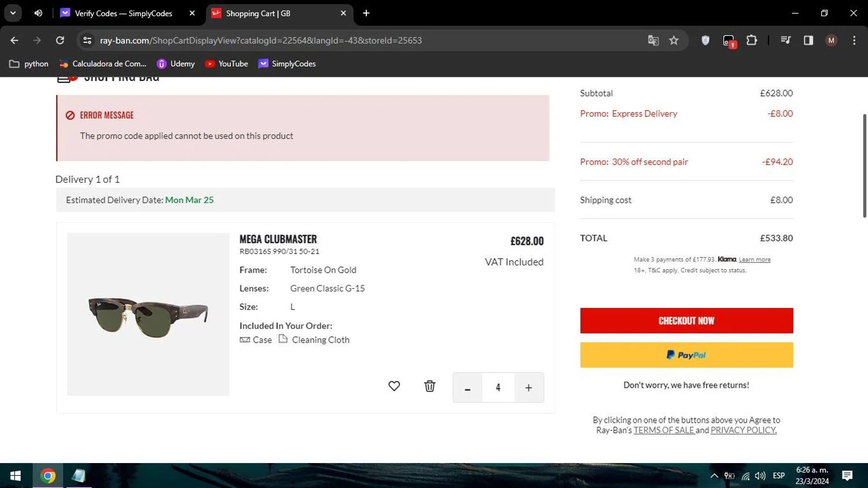868x488 pixels.
Task: Open Klarna Learn more link
Action: point(755,259)
